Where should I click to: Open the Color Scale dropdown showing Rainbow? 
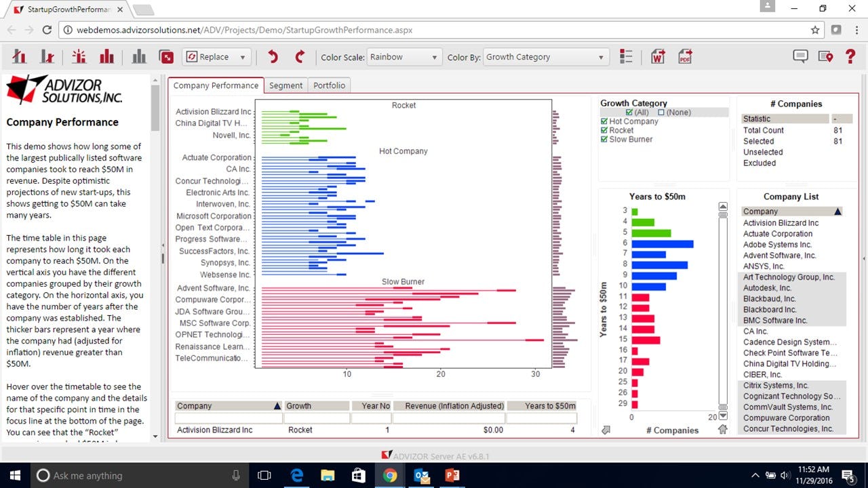[x=404, y=57]
